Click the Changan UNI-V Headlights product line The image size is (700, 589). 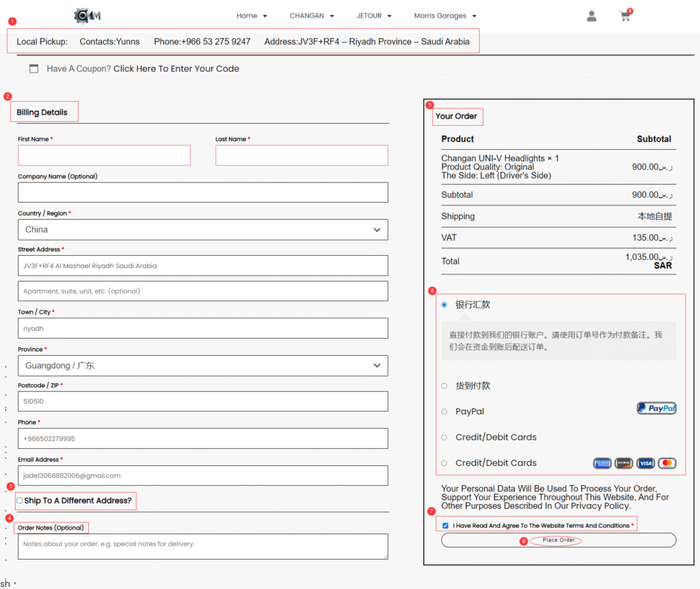click(500, 158)
